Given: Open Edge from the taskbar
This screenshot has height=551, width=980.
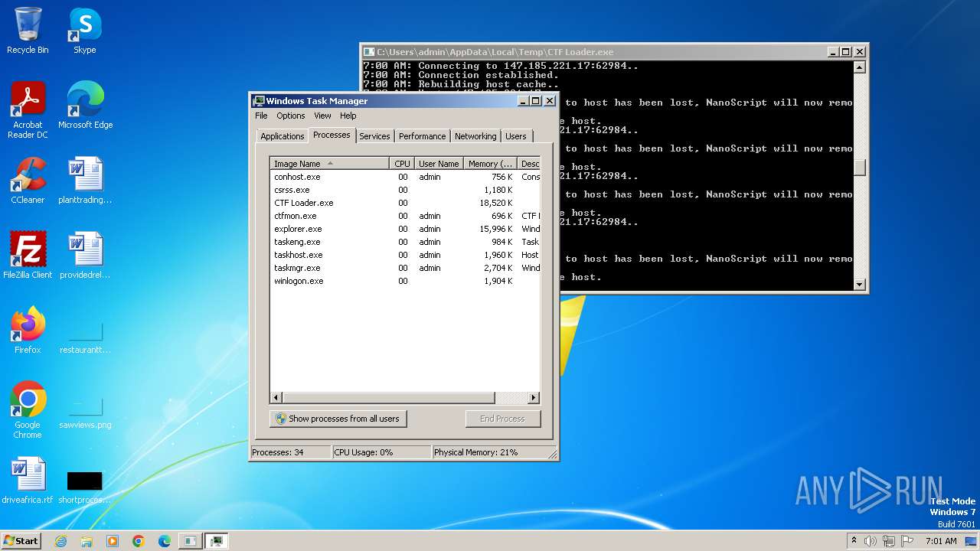Looking at the screenshot, I should pyautogui.click(x=165, y=541).
